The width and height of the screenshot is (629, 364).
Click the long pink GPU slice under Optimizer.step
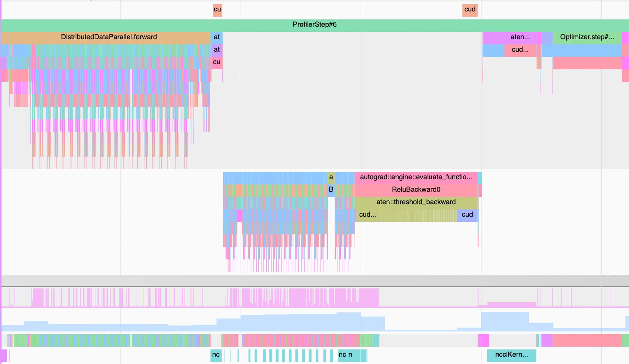(587, 340)
